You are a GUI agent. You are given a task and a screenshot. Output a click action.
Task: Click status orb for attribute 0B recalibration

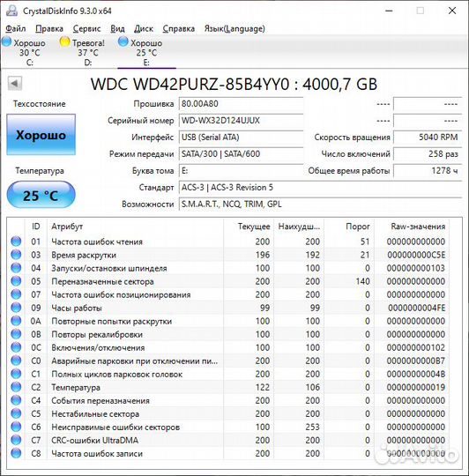[x=16, y=334]
